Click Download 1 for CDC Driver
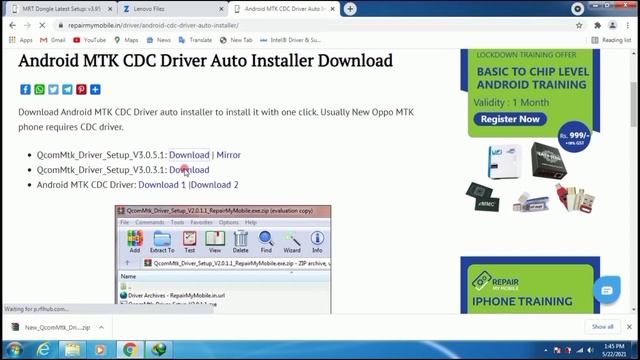 click(x=162, y=185)
